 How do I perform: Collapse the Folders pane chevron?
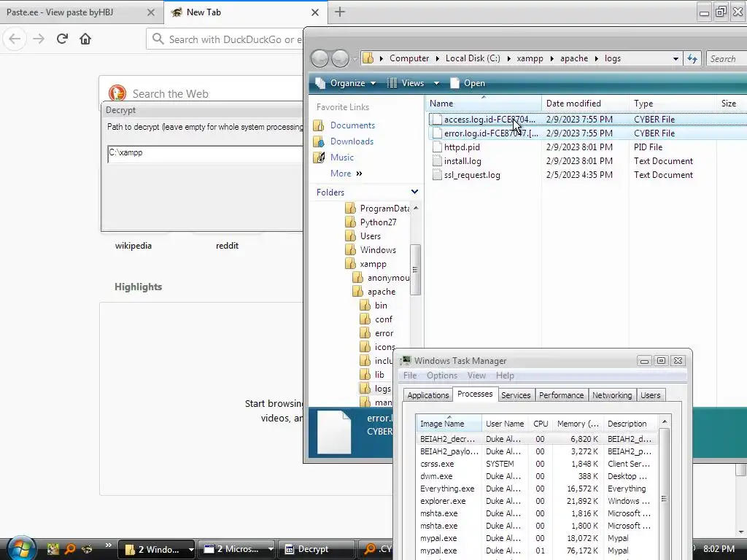point(414,192)
